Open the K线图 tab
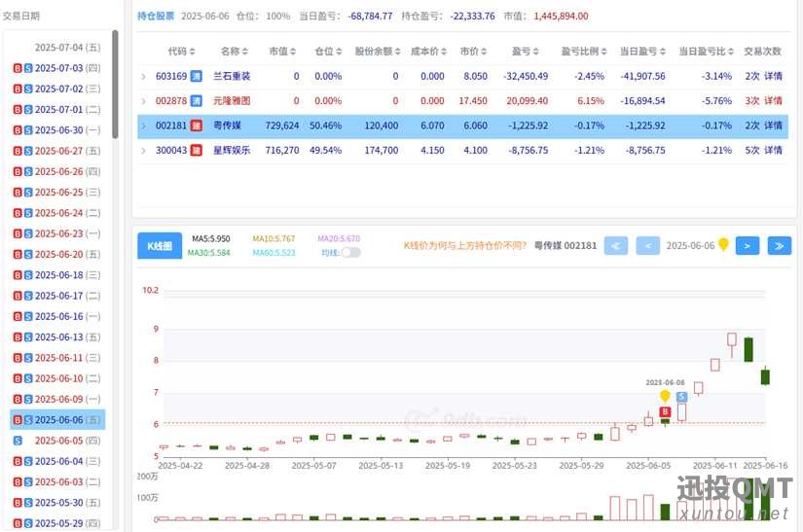The width and height of the screenshot is (803, 532). point(160,246)
